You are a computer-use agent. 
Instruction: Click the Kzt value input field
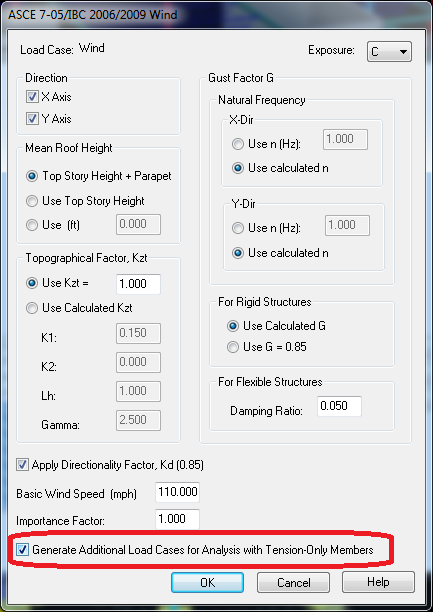(x=138, y=284)
